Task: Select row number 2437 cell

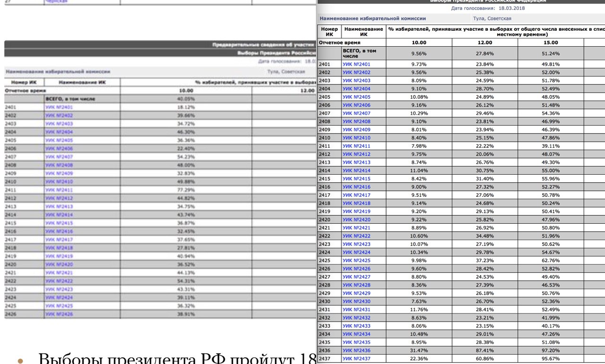Action: 329,359
